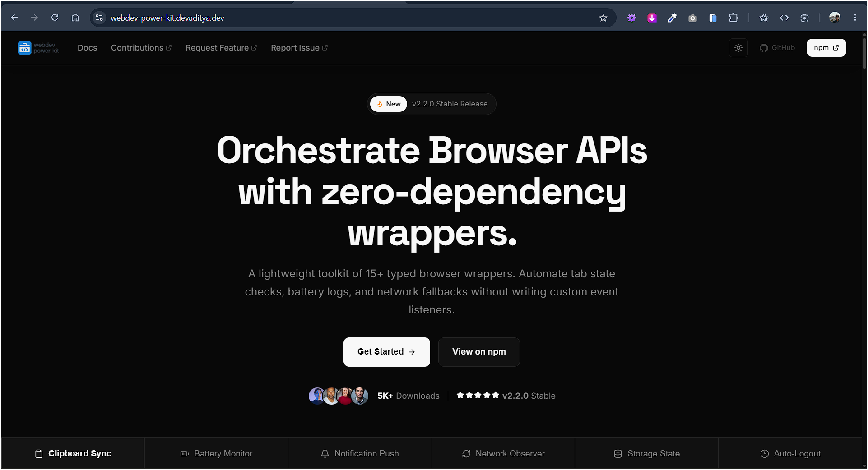Click the Get Started button
868x470 pixels.
[386, 352]
